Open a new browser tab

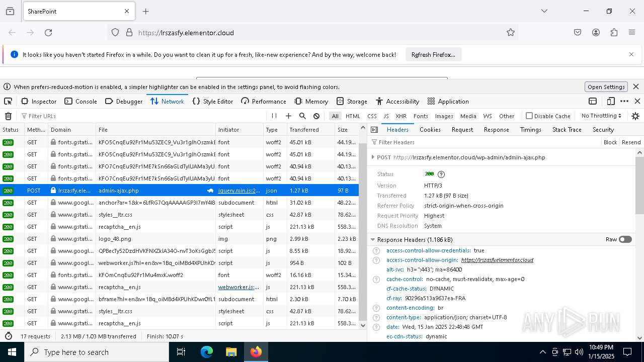[x=145, y=11]
